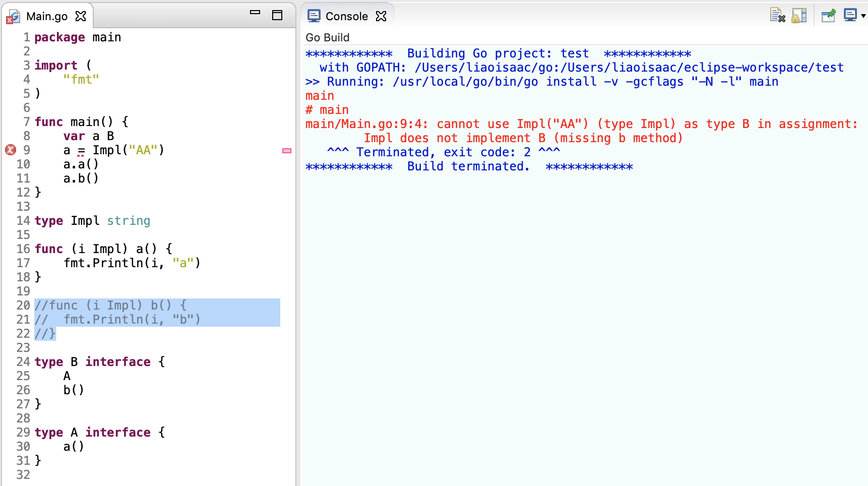Image resolution: width=868 pixels, height=486 pixels.
Task: Maximize the editor pane
Action: pyautogui.click(x=277, y=15)
